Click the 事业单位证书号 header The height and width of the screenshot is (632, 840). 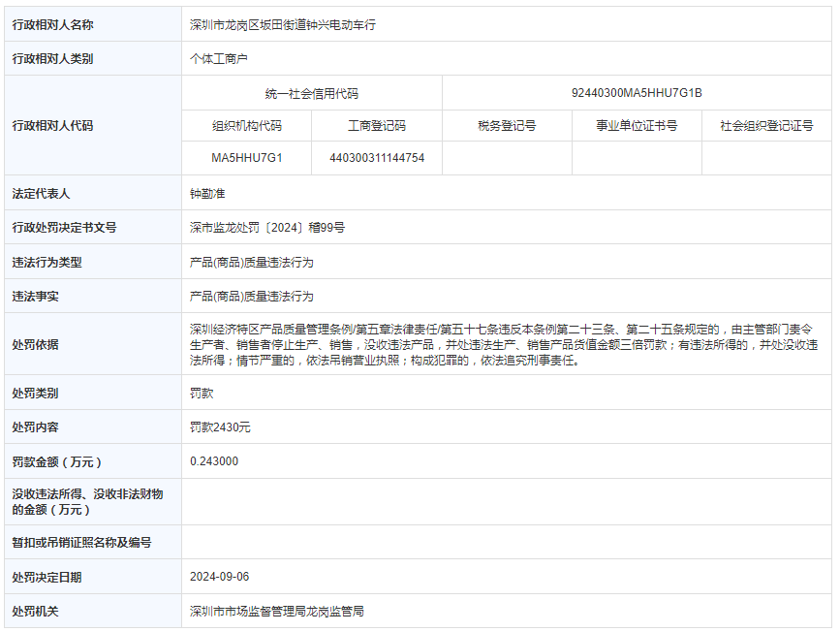point(637,126)
